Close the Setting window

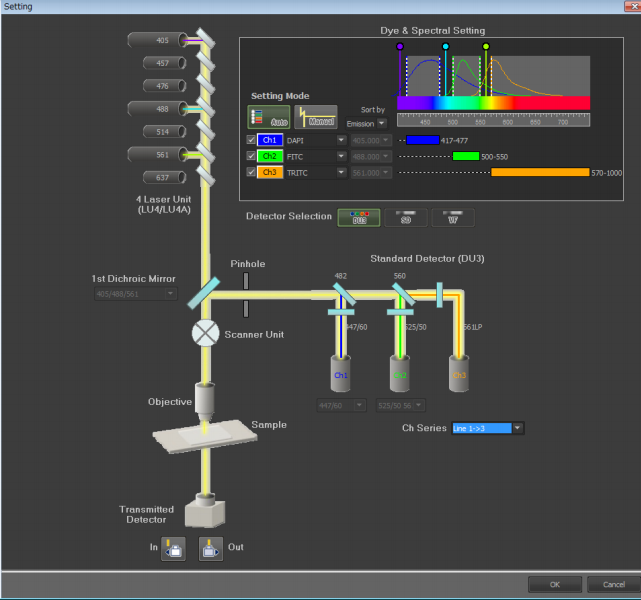point(633,6)
